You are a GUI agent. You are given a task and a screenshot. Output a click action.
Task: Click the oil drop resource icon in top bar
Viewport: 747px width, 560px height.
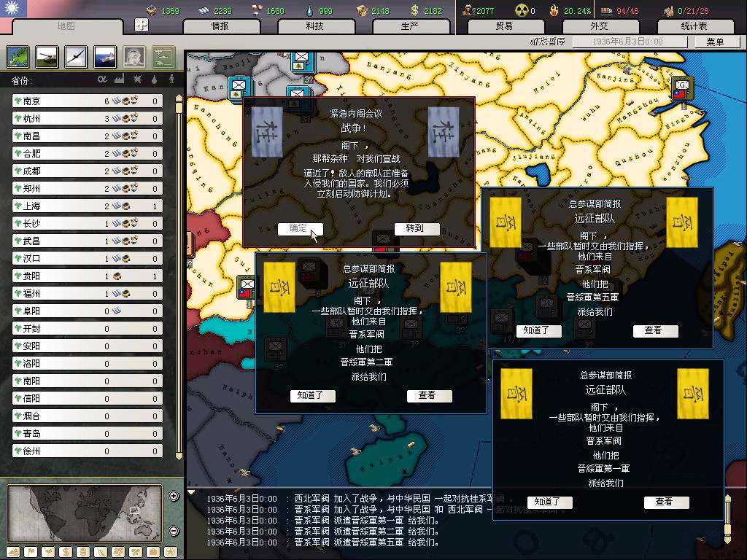point(310,10)
